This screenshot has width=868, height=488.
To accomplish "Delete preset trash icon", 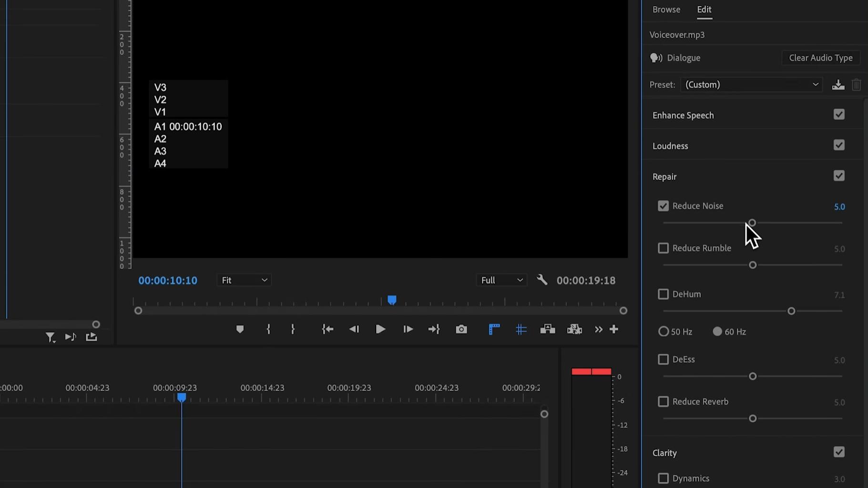I will (x=857, y=85).
